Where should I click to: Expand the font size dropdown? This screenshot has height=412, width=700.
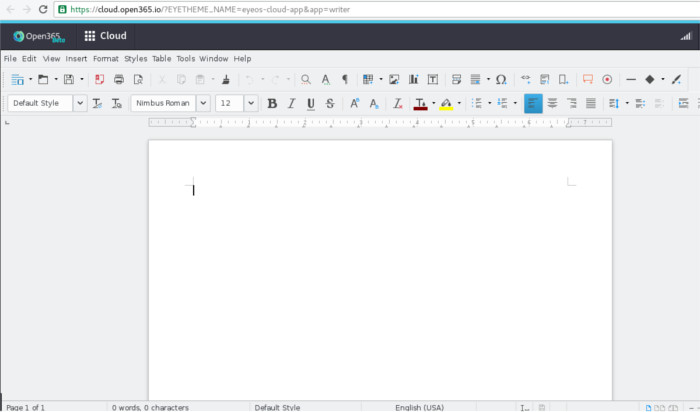tap(251, 103)
